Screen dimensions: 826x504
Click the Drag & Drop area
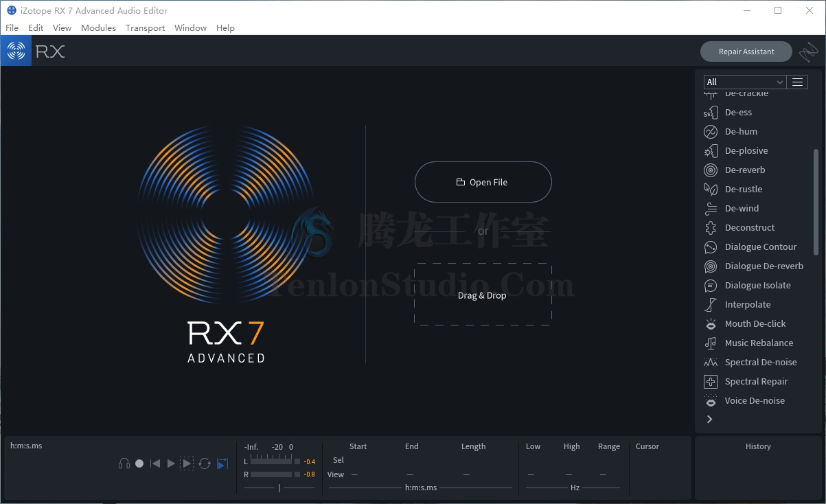click(482, 295)
